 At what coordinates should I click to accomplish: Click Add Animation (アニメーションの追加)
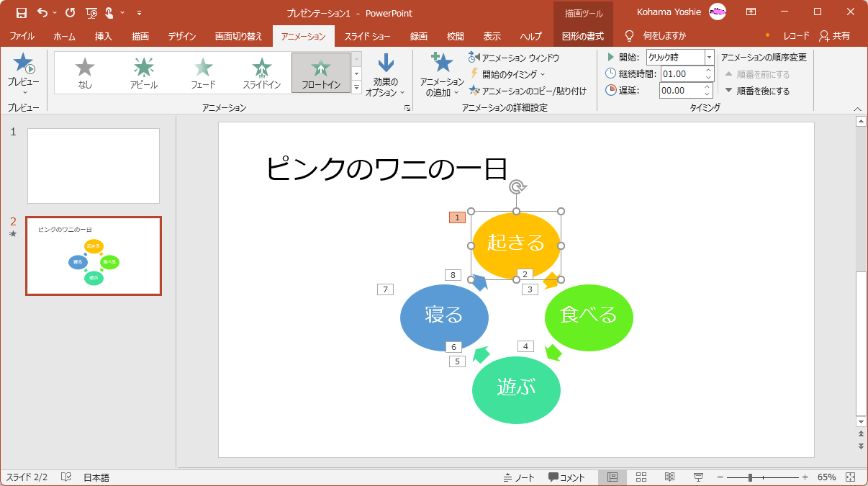[442, 75]
